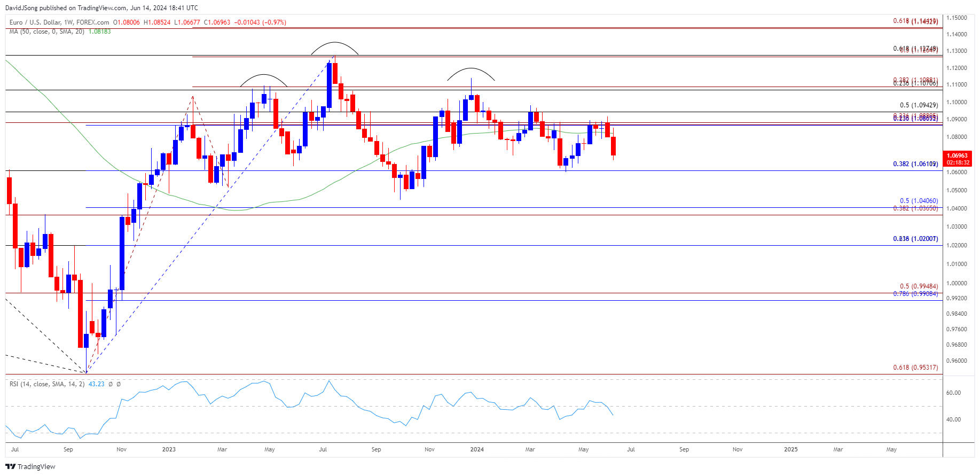Click the 1.06000 price axis label

(x=957, y=172)
